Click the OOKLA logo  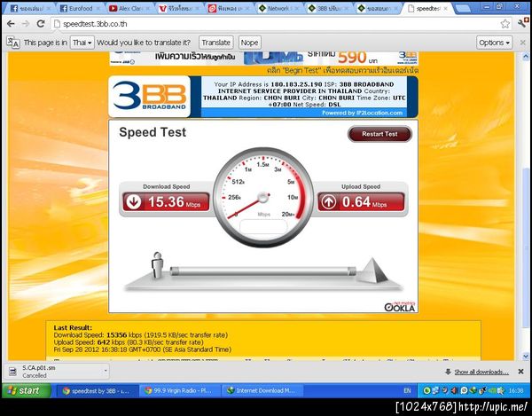400,306
